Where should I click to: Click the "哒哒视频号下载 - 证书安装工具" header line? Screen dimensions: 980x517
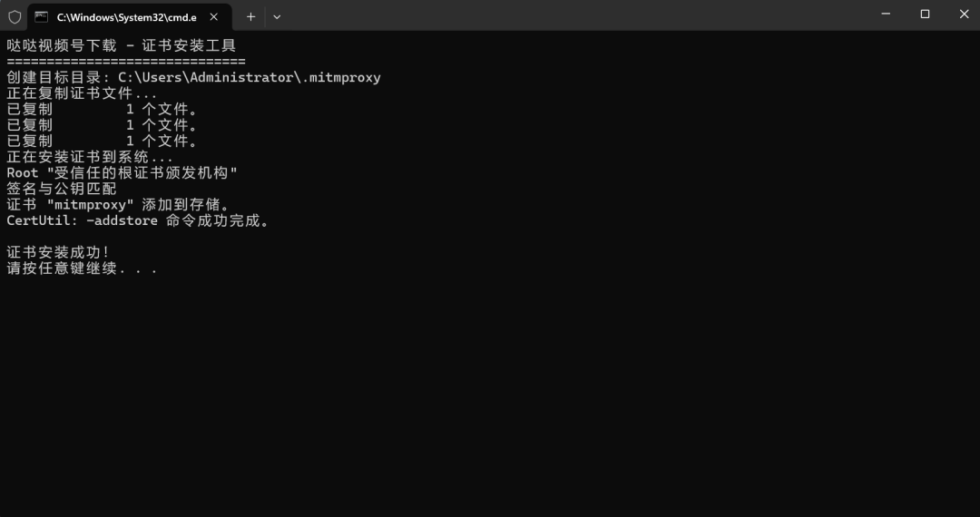[x=121, y=45]
